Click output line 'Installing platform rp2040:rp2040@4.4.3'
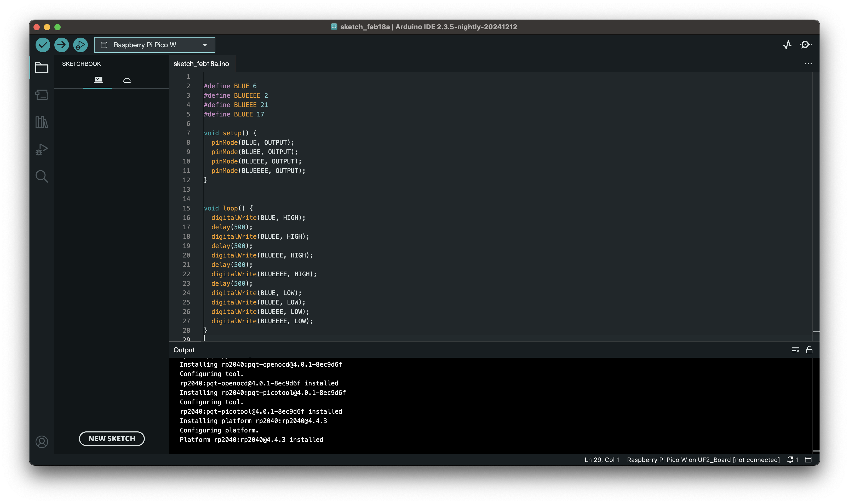 253,421
